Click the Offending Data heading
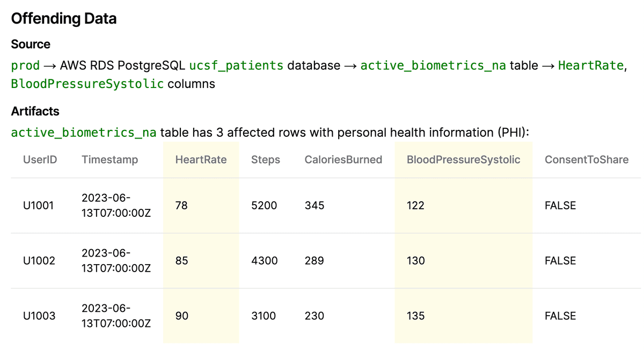Viewport: 644px width, 350px height. pos(64,19)
